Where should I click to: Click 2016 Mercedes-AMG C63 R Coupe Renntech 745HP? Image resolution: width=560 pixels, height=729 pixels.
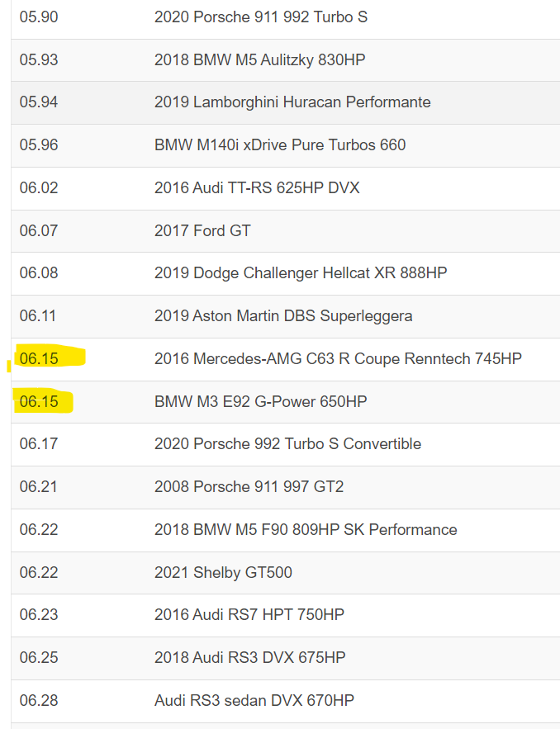[x=338, y=359]
